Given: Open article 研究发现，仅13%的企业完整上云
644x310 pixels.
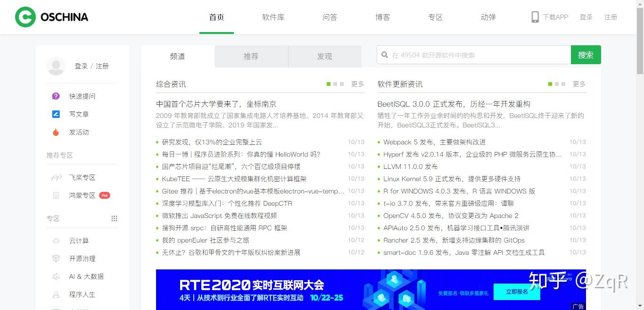Looking at the screenshot, I should tap(212, 142).
